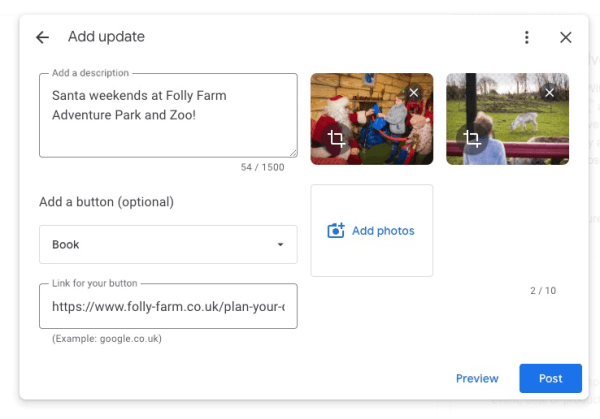Click the Add photos tile text
Screen dimensions: 600x419
coord(383,231)
